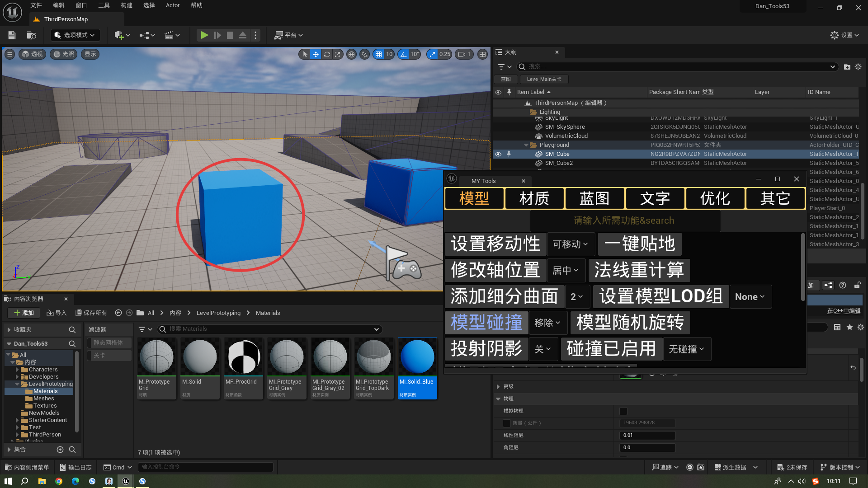Click the star favorites icon in details panel
Image resolution: width=868 pixels, height=488 pixels.
tap(849, 327)
